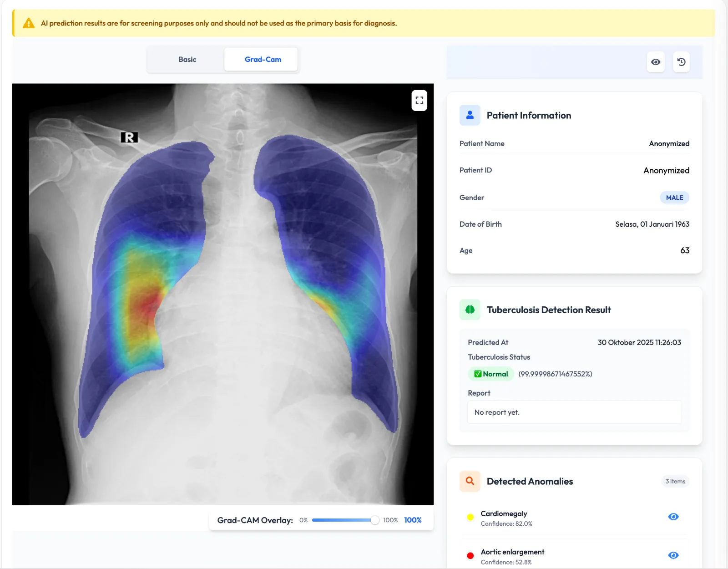Click the age value 63
728x569 pixels.
(685, 250)
